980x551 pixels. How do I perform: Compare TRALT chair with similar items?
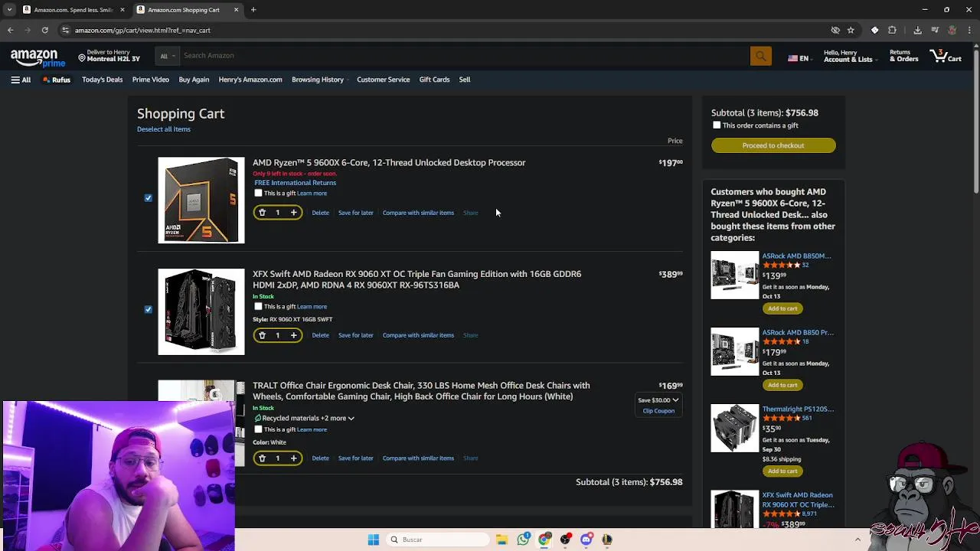click(x=418, y=458)
